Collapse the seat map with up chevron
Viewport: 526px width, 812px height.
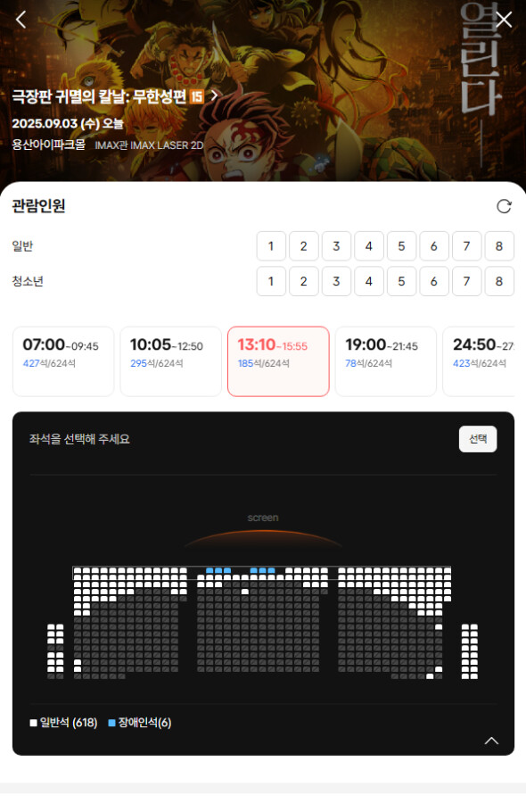[491, 741]
